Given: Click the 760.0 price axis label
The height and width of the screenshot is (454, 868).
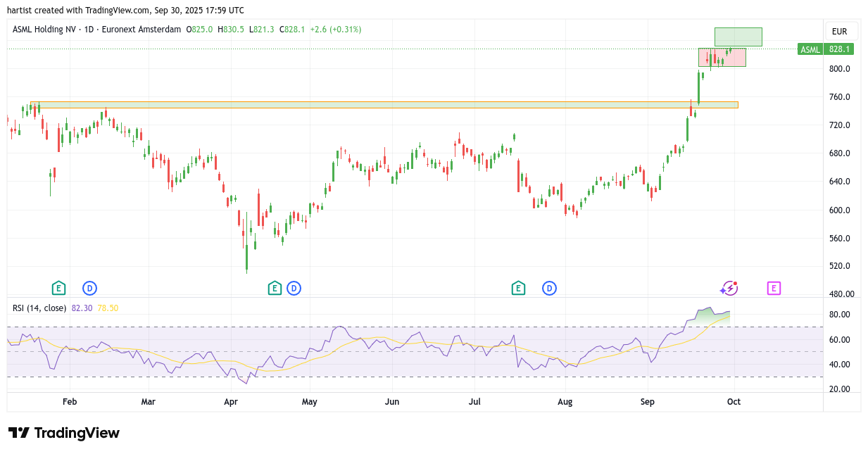Looking at the screenshot, I should [x=839, y=97].
